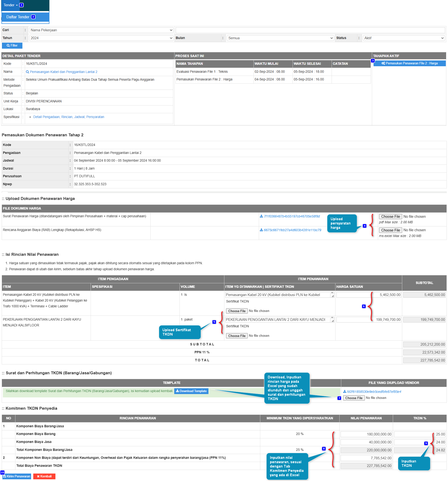This screenshot has width=448, height=481.
Task: Click 'DIVISI PERENCANAAN' unit kerja text
Action: (x=44, y=101)
